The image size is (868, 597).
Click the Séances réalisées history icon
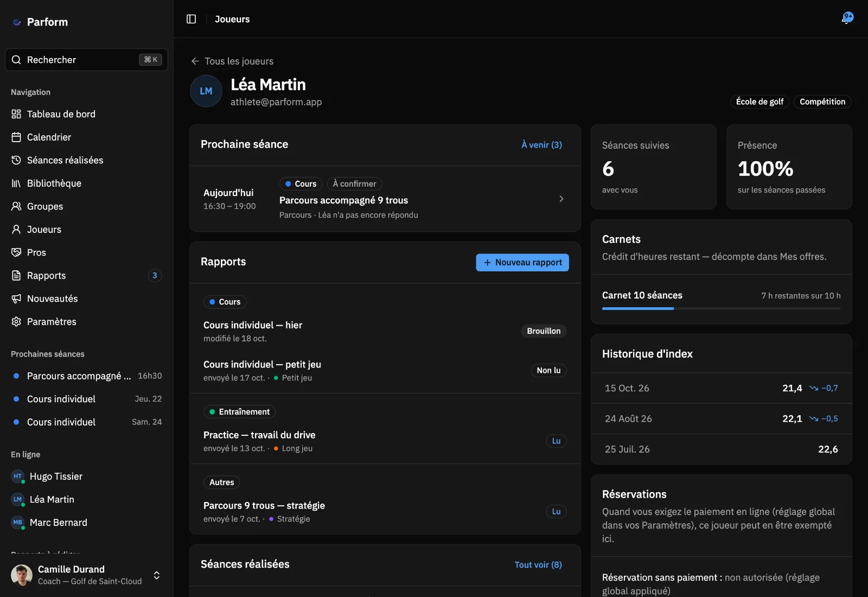click(16, 160)
